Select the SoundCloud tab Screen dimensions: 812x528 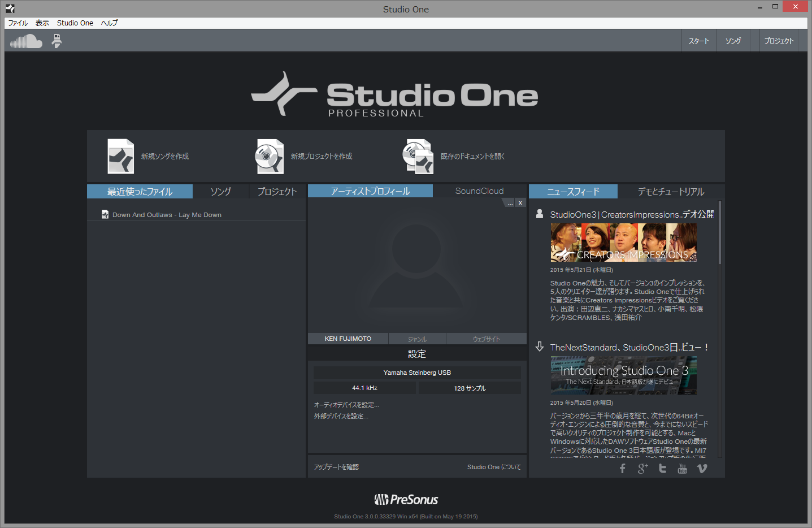tap(480, 191)
